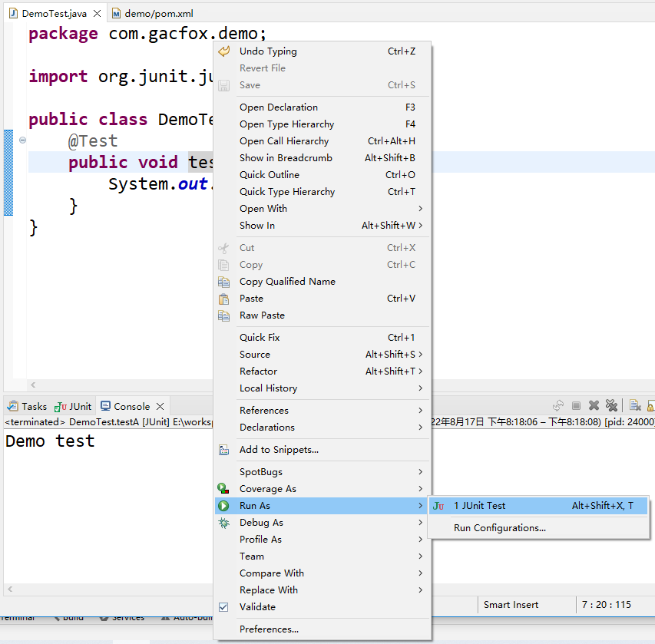Click 'Demo test' console output line
Image resolution: width=655 pixels, height=644 pixels.
[x=50, y=441]
